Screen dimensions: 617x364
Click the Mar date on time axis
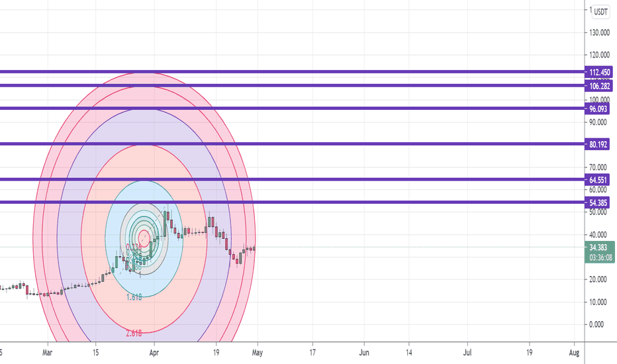(x=47, y=353)
